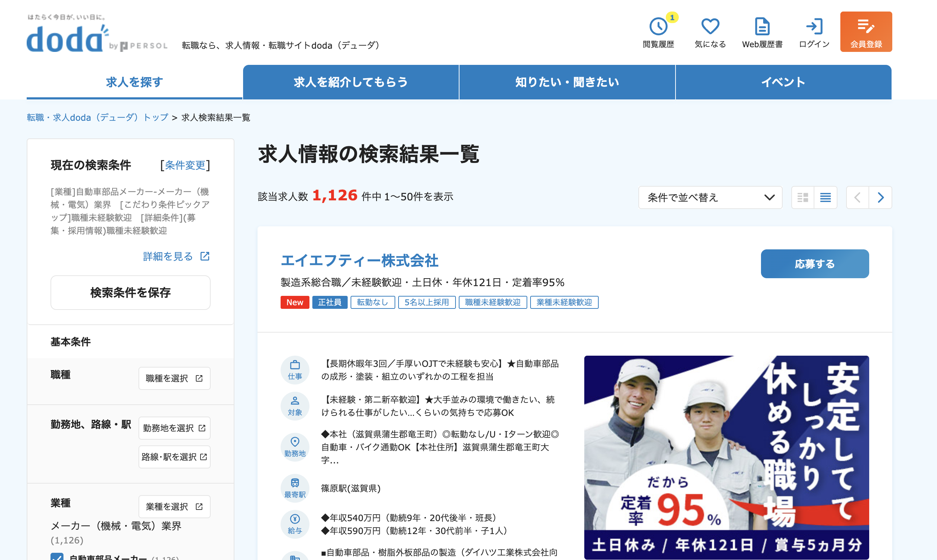Open the 知りたい・聞きたい tab

click(x=567, y=82)
